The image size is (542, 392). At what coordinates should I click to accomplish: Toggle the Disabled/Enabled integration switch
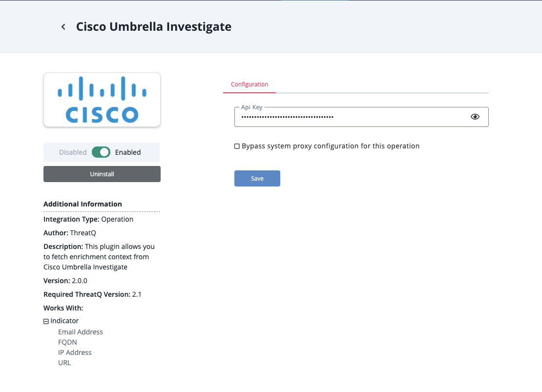pos(101,152)
